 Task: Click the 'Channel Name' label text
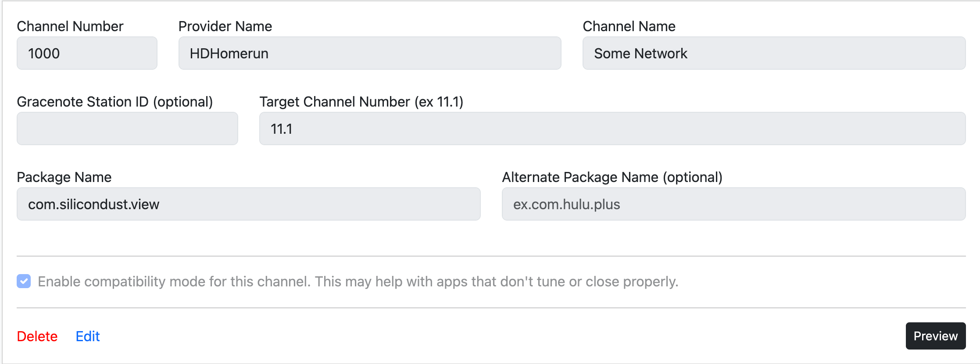[x=629, y=26]
